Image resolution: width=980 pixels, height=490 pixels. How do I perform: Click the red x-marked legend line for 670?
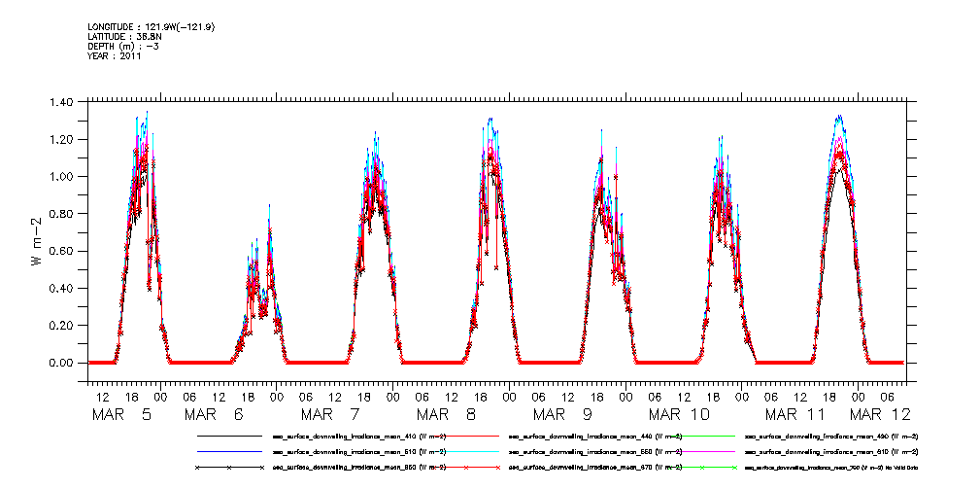[x=465, y=468]
